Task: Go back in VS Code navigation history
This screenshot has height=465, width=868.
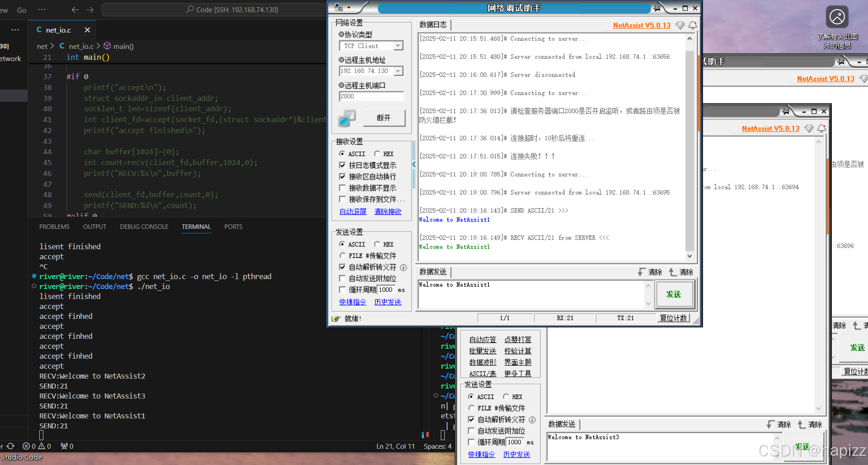Action: point(75,9)
